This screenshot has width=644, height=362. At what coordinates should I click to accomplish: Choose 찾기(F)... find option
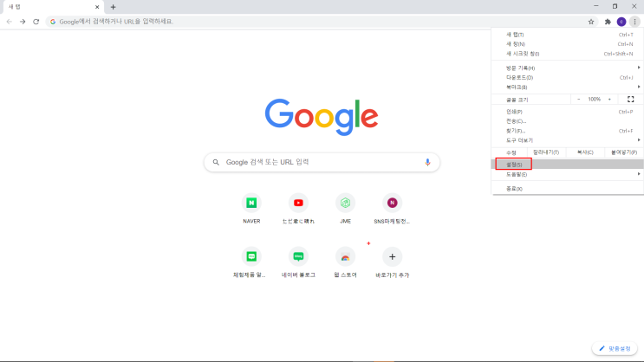coord(568,131)
